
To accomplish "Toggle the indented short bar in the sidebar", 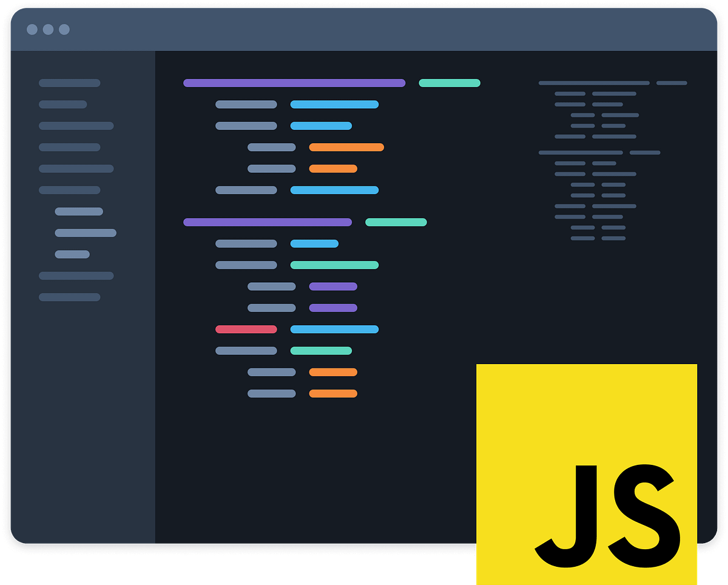I will pos(79,211).
